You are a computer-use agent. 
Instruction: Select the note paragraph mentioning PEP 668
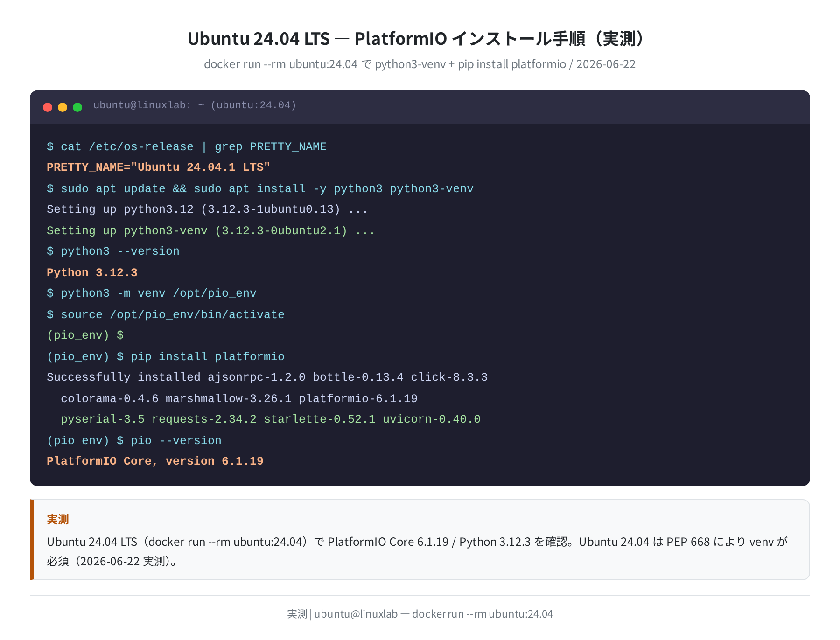point(417,551)
